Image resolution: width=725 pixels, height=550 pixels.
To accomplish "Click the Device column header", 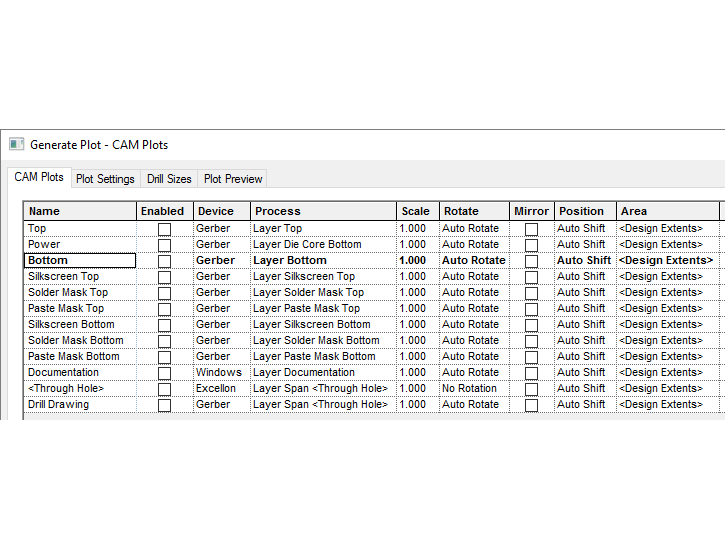I will point(222,211).
